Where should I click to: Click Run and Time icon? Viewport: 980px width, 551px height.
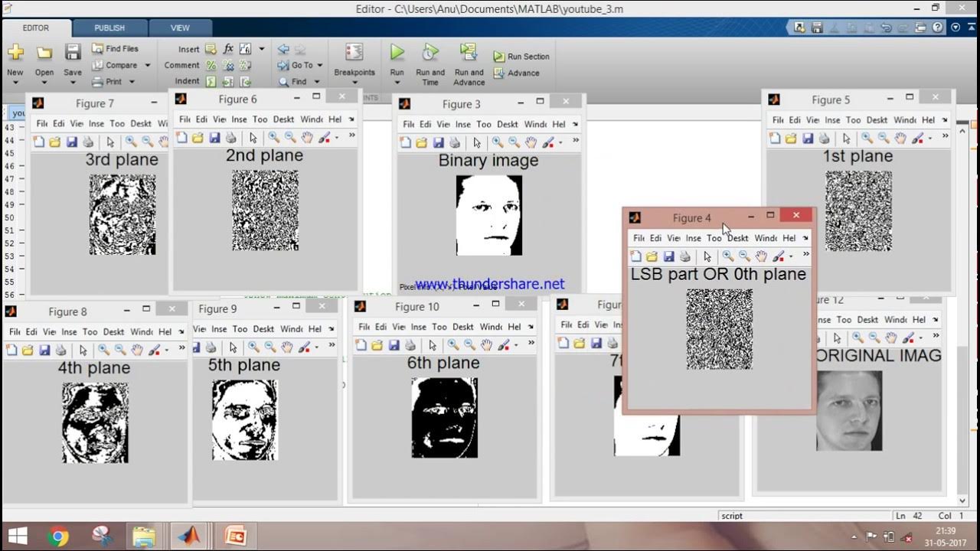pyautogui.click(x=430, y=52)
